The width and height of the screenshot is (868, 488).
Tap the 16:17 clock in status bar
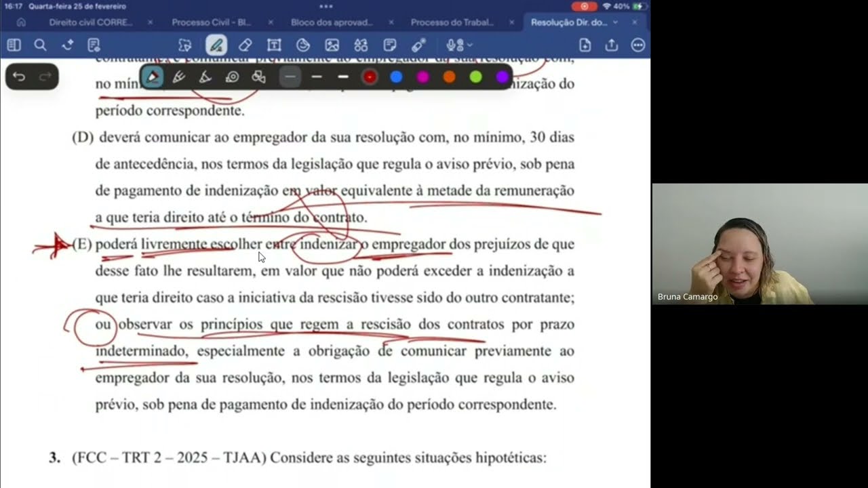pyautogui.click(x=14, y=6)
